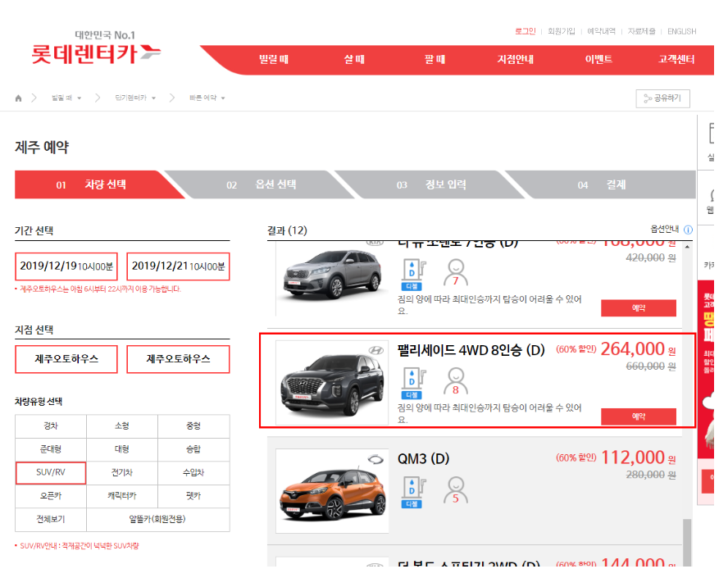Open the 빠른 예약 breadcrumb dropdown

pos(207,98)
